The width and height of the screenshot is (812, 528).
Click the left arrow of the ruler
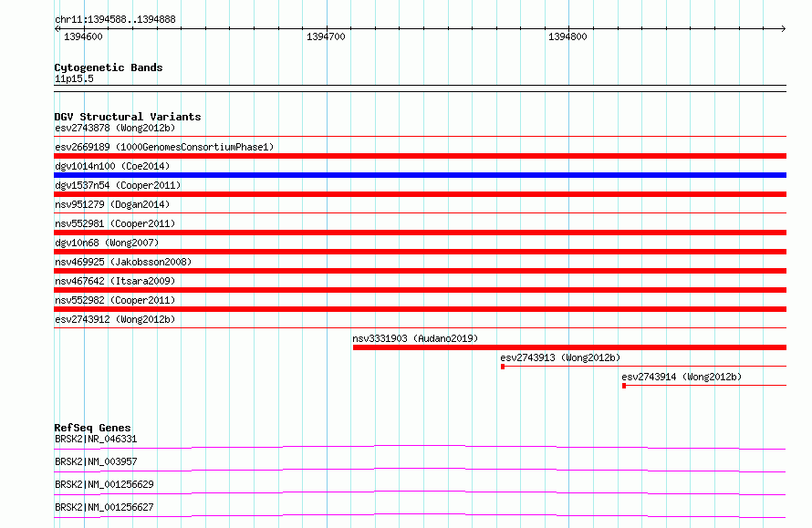pyautogui.click(x=57, y=28)
